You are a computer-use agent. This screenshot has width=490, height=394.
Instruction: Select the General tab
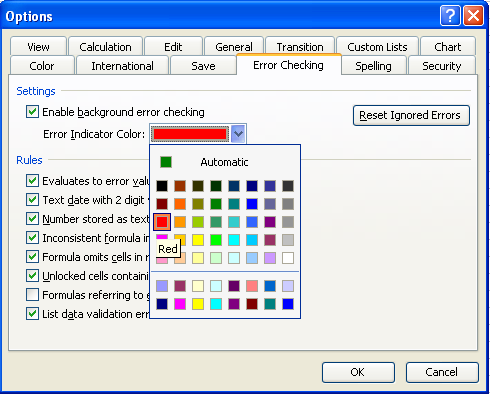[234, 47]
